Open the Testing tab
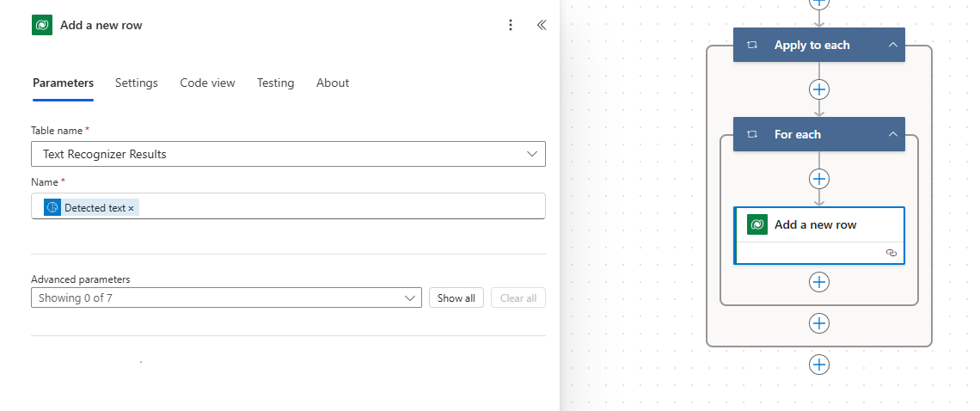Screen dimensions: 980x411 click(276, 83)
